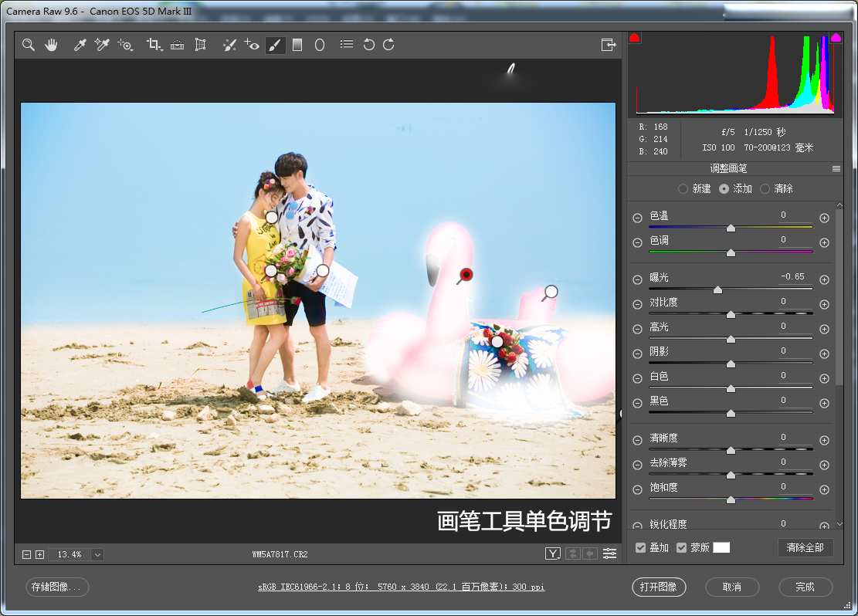Select the White Balance eyedropper tool
This screenshot has width=858, height=616.
coord(80,45)
